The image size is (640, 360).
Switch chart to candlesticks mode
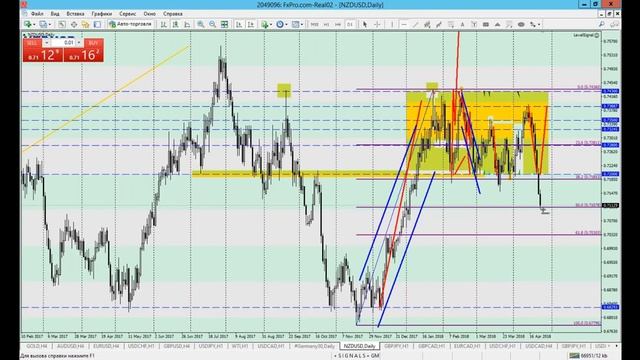tap(176, 24)
